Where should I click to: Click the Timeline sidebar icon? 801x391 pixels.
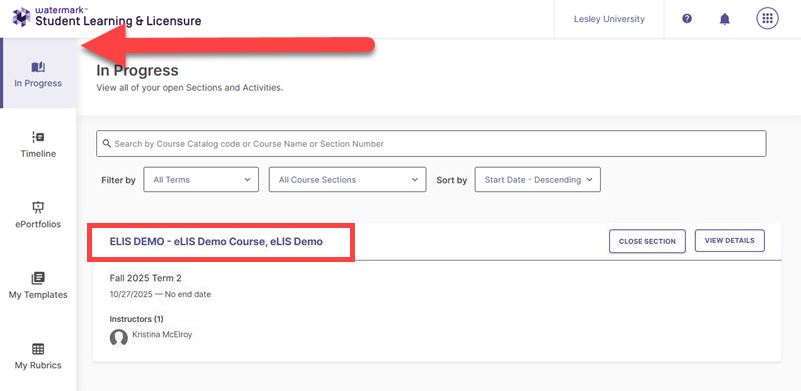(x=38, y=137)
